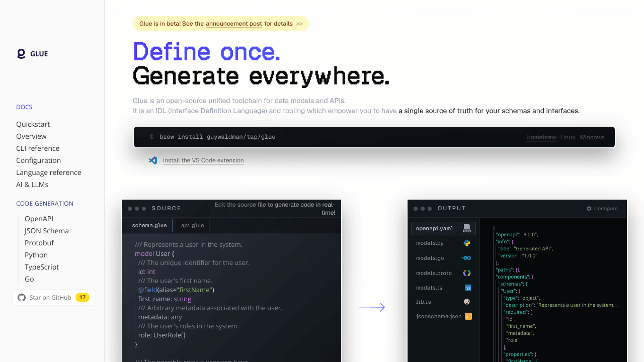Click the 'Define once.' heading
The height and width of the screenshot is (362, 644).
coord(207,51)
